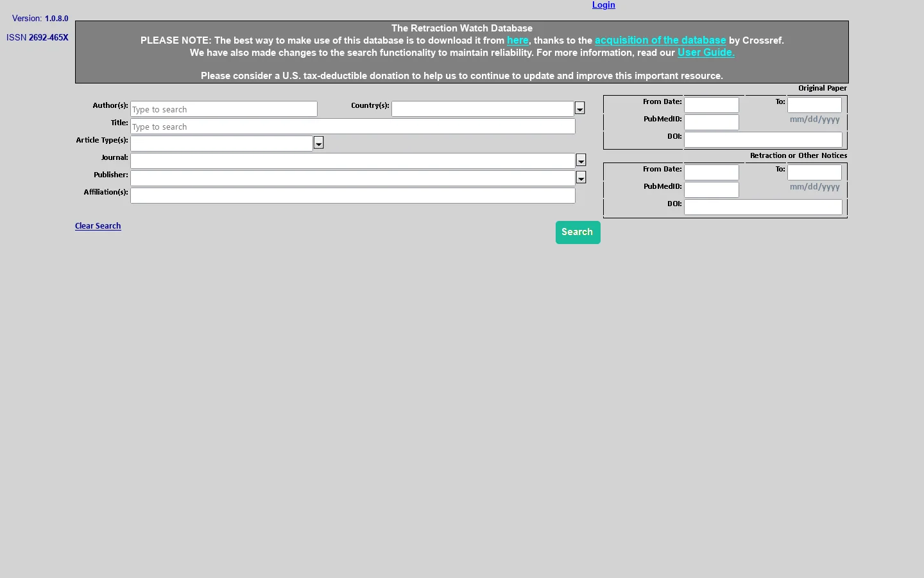Select Original Paper To date field
This screenshot has width=924, height=578.
[x=814, y=105]
